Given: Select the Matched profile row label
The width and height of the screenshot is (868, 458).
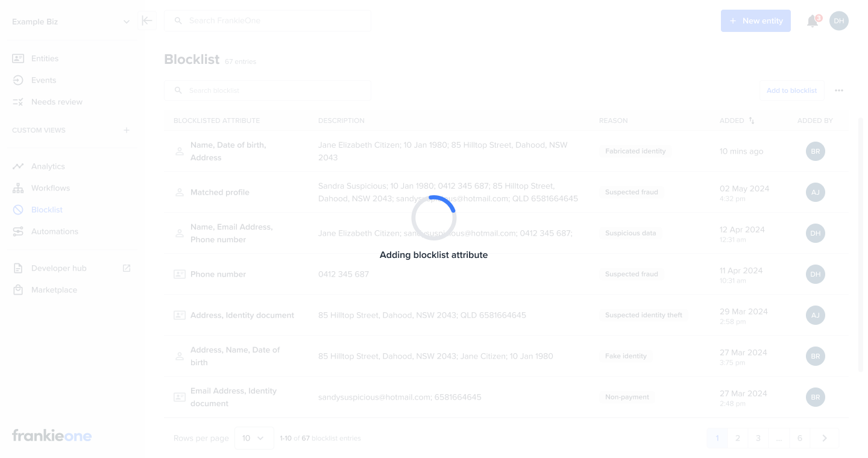Looking at the screenshot, I should coord(220,192).
